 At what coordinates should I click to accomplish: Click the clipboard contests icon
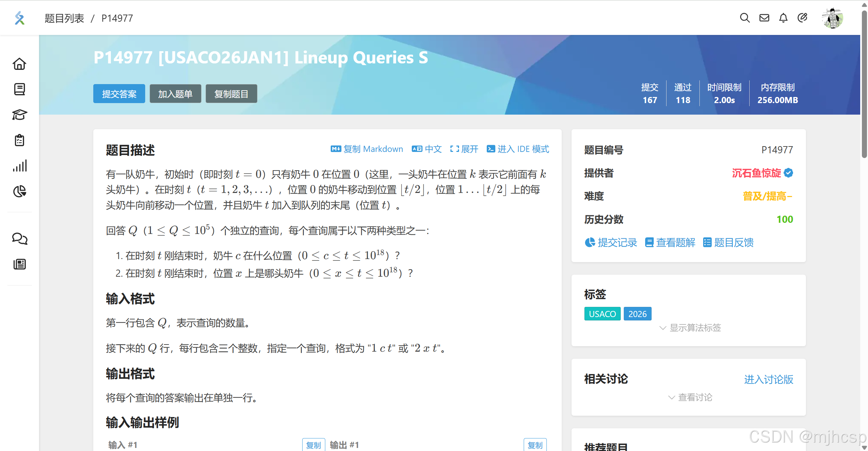tap(19, 140)
